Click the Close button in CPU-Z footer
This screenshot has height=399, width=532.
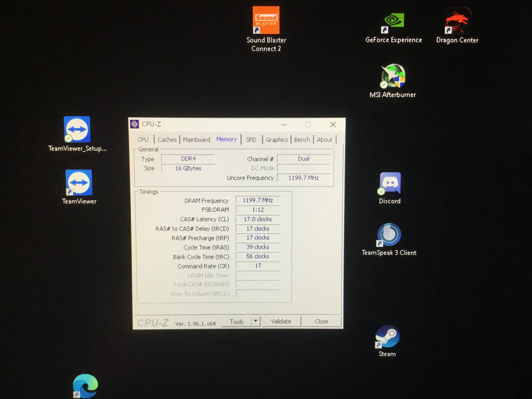point(321,321)
